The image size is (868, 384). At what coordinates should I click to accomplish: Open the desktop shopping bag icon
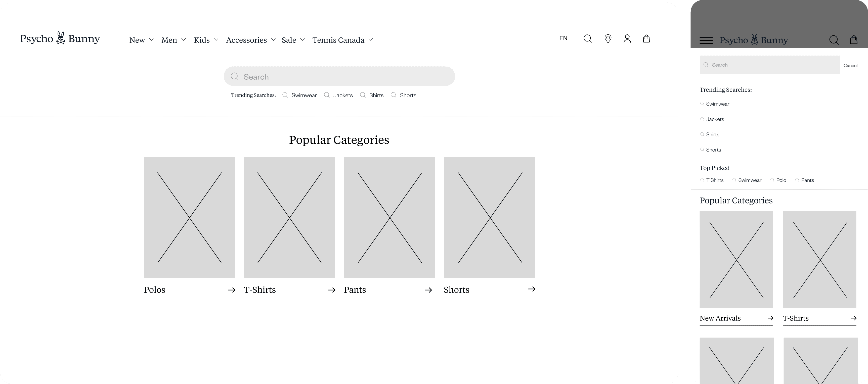646,38
